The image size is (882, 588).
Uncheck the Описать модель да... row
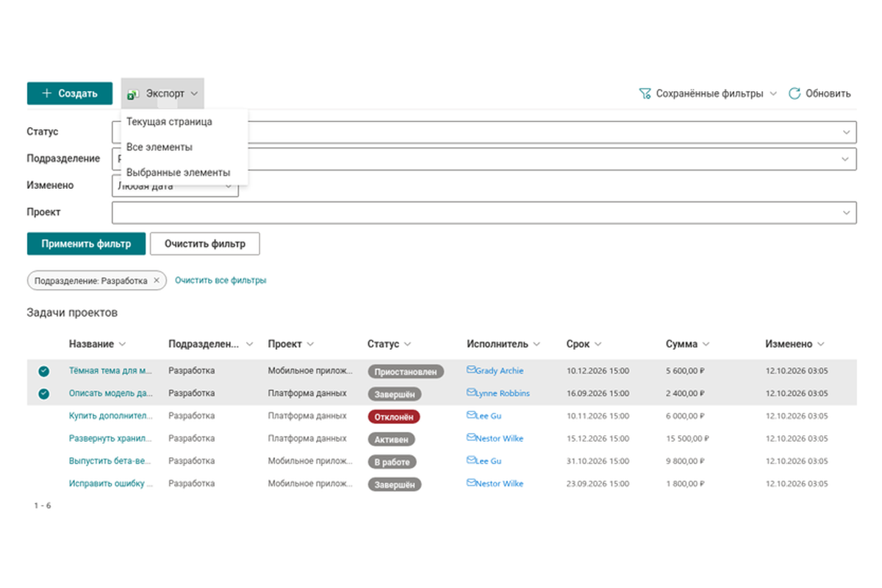43,394
